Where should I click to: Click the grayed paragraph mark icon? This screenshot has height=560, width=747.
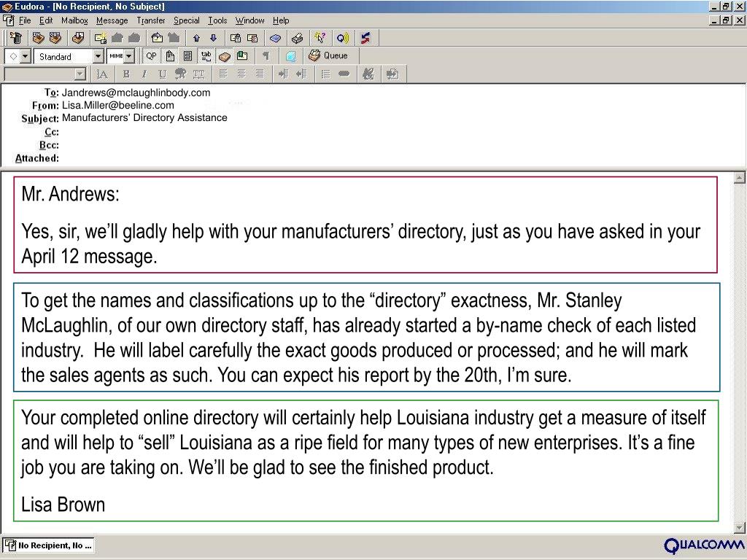(266, 55)
